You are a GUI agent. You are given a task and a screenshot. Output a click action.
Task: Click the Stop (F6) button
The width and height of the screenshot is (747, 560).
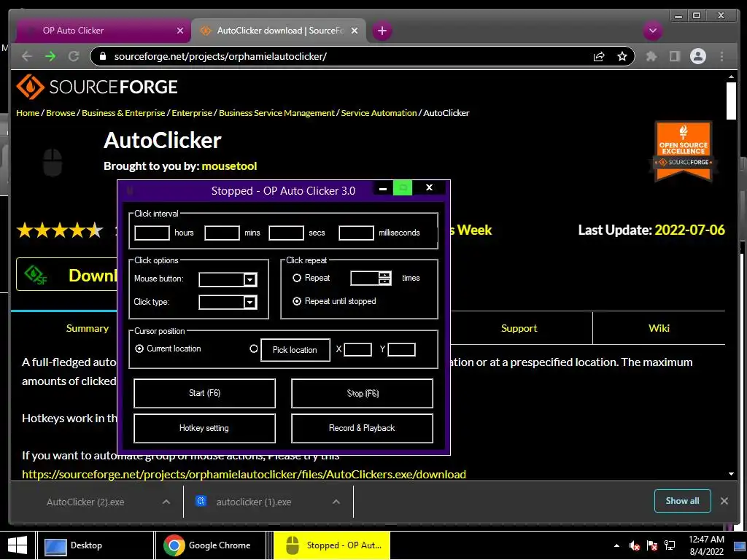pyautogui.click(x=362, y=393)
